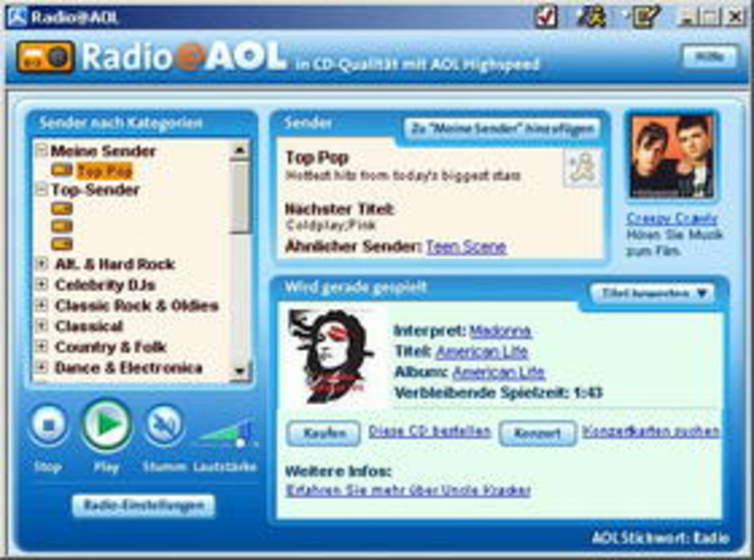Viewport: 754px width, 560px height.
Task: Click the Stop playback button
Action: tap(48, 425)
